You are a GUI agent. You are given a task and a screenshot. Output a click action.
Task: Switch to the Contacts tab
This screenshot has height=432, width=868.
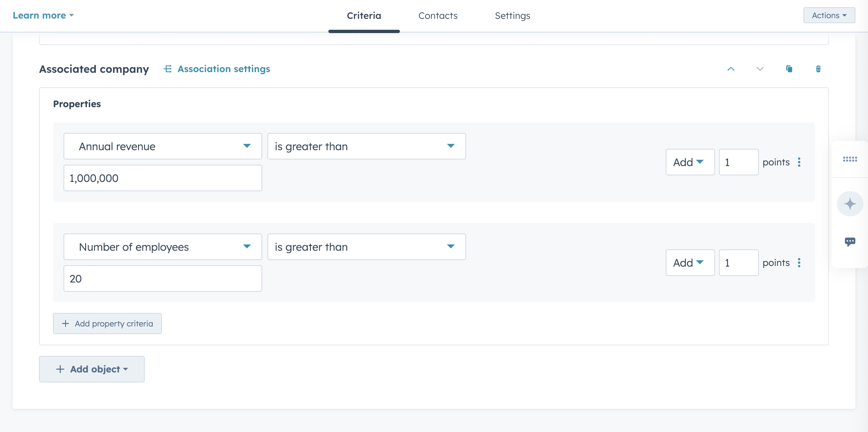click(438, 16)
